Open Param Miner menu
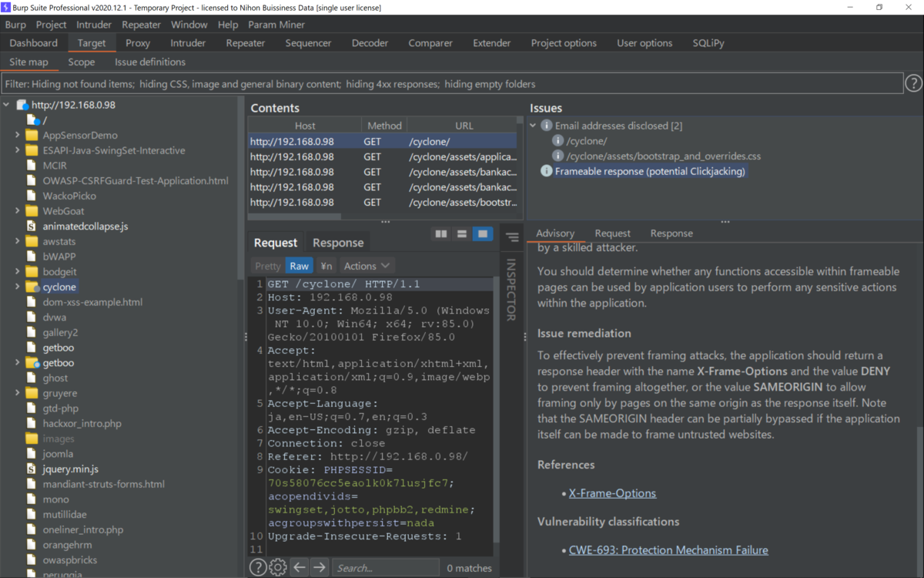The image size is (924, 578). coord(276,25)
